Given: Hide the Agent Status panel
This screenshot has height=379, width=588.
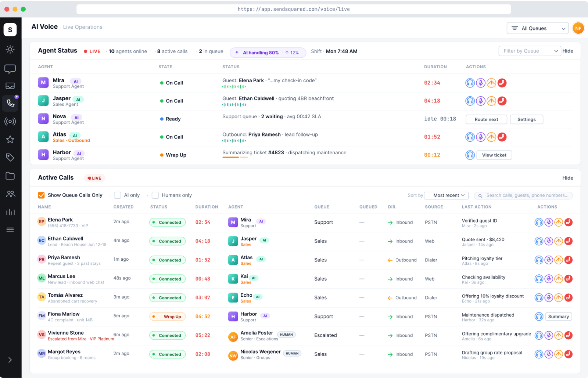Looking at the screenshot, I should (568, 51).
